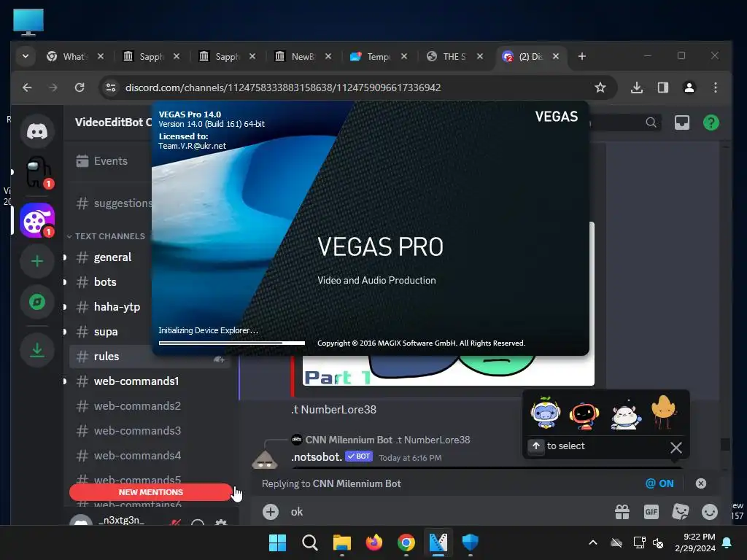Open the Chrome three-dot menu
Image resolution: width=747 pixels, height=560 pixels.
click(x=715, y=87)
